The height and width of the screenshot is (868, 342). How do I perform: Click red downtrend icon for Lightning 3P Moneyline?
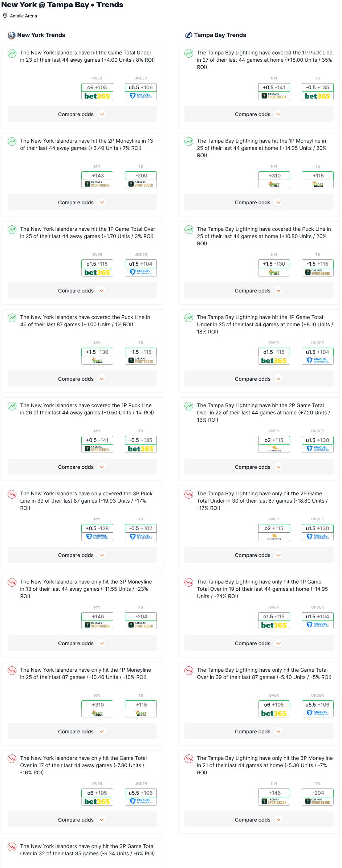point(189,759)
